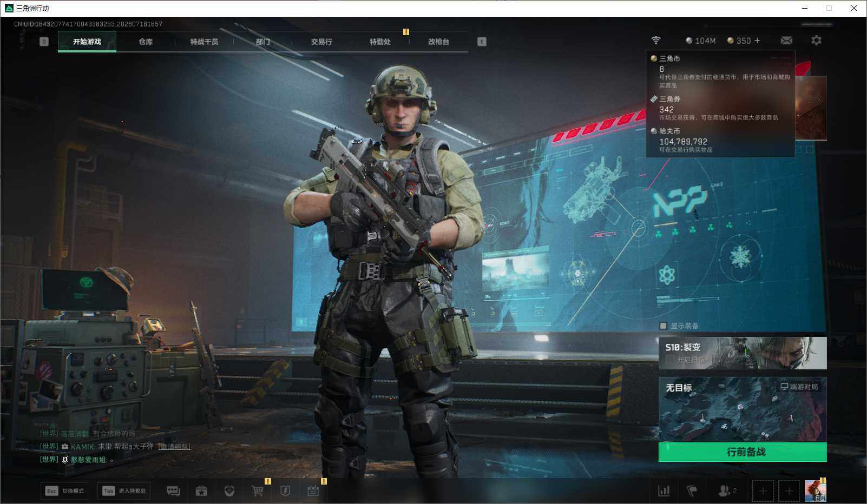This screenshot has width=867, height=504.
Task: Click the 104,789,792 哈夫币 amount
Action: tap(683, 142)
